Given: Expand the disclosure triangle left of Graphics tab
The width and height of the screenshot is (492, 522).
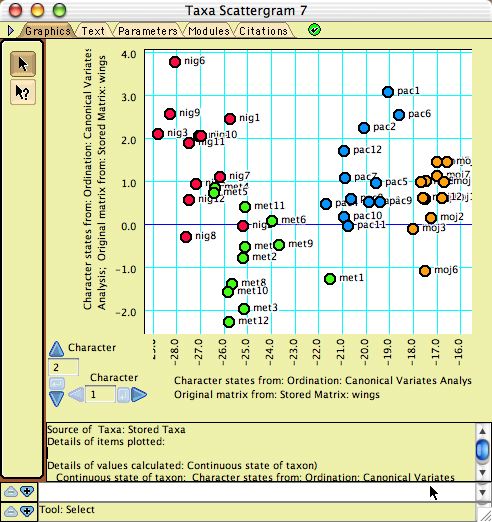Looking at the screenshot, I should [11, 31].
